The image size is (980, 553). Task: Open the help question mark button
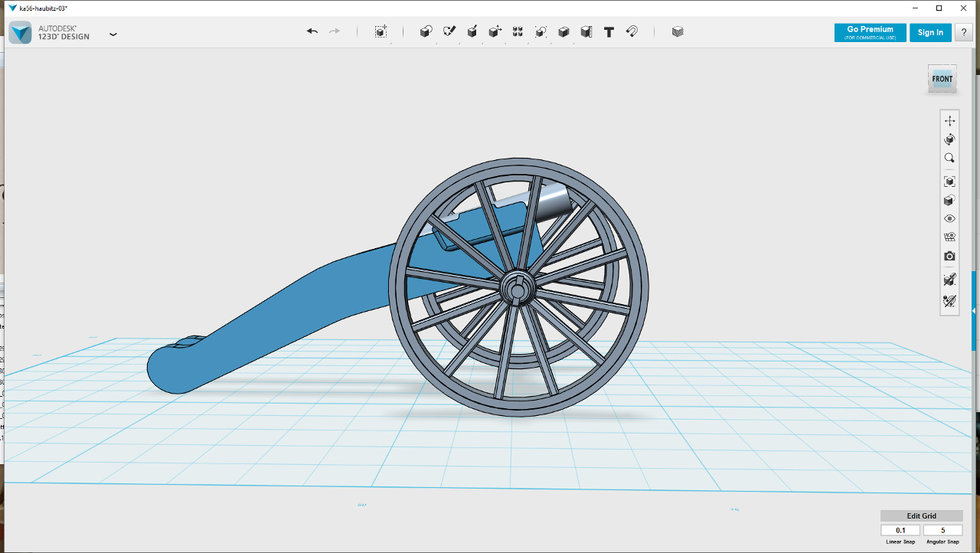pyautogui.click(x=963, y=32)
